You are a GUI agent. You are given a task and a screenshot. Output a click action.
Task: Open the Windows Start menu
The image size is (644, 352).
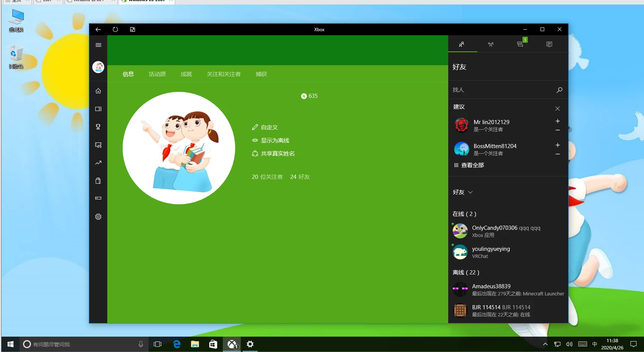coord(11,344)
